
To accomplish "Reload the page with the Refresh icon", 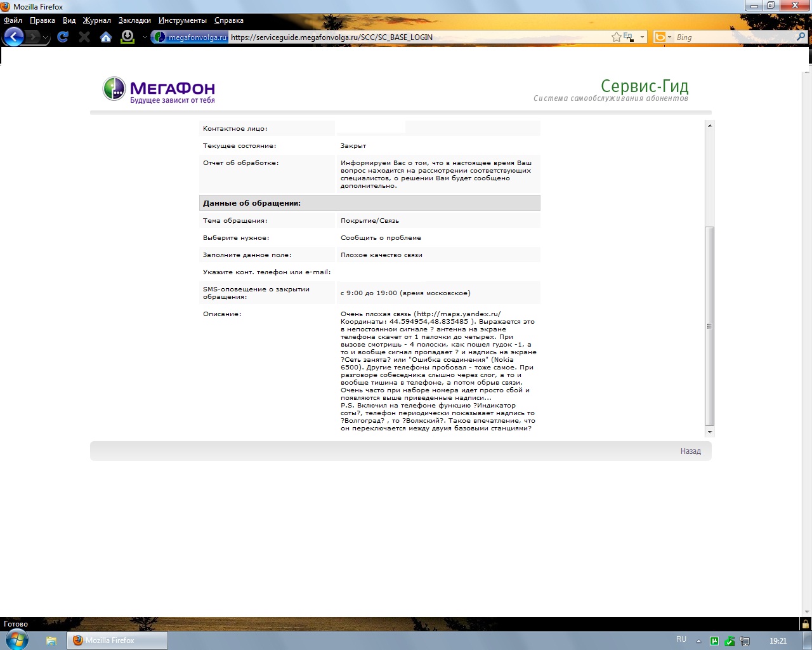I will pos(62,37).
